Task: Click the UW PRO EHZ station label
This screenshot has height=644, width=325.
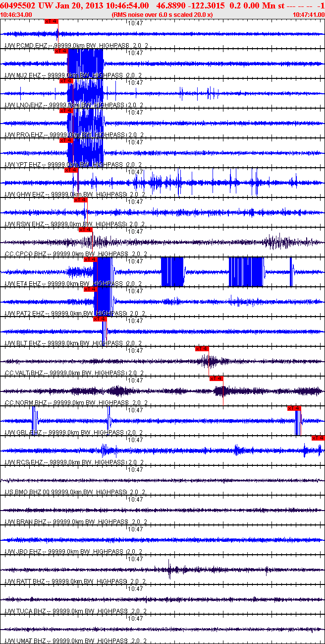Action: point(23,134)
